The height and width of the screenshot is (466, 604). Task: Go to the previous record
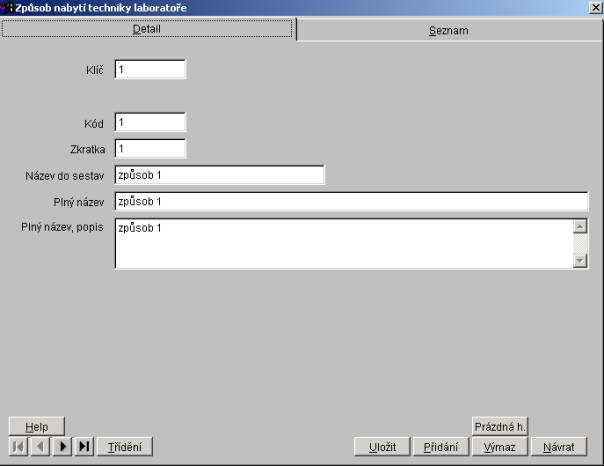40,447
